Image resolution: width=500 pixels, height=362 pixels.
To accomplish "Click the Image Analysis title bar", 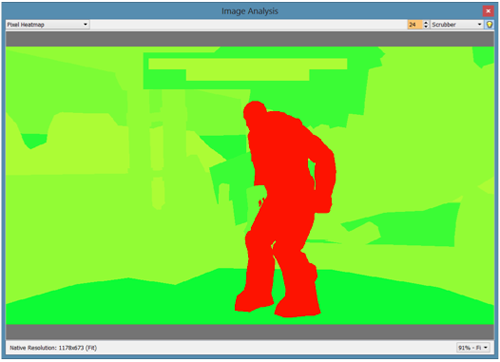I will (x=250, y=11).
